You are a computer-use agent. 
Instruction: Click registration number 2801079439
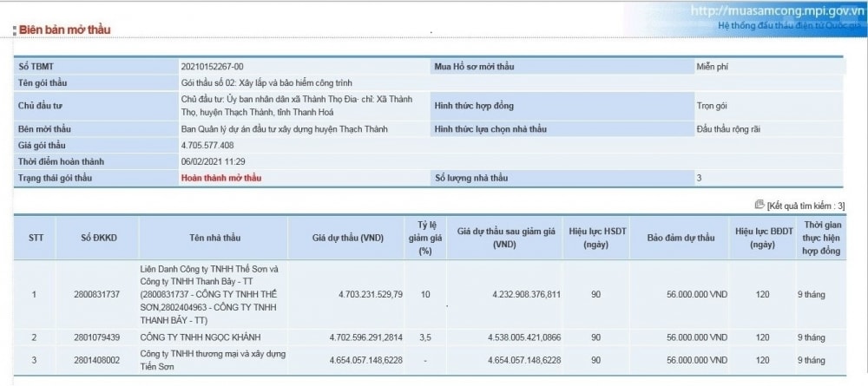96,337
